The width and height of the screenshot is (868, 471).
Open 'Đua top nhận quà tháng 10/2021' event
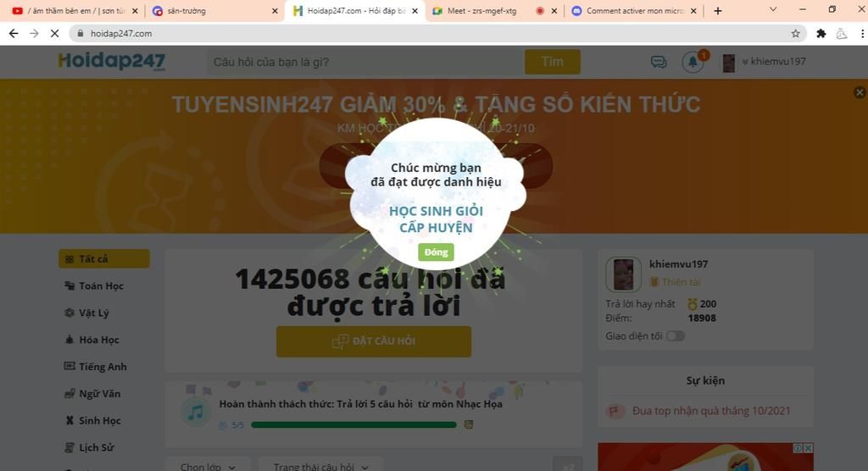pyautogui.click(x=711, y=411)
